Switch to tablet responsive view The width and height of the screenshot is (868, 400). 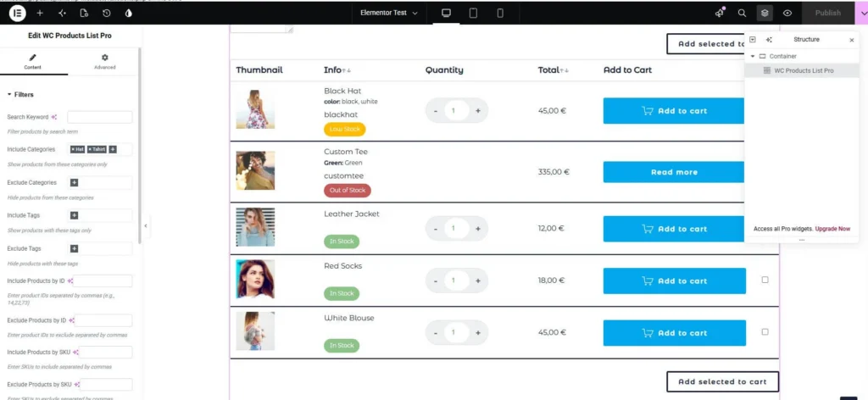click(x=473, y=13)
